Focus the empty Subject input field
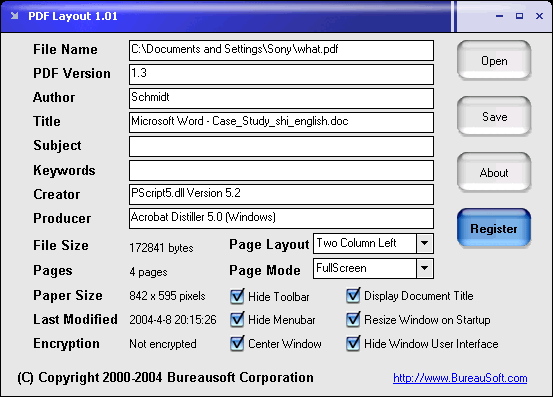Screen dimensions: 553x397 click(281, 146)
